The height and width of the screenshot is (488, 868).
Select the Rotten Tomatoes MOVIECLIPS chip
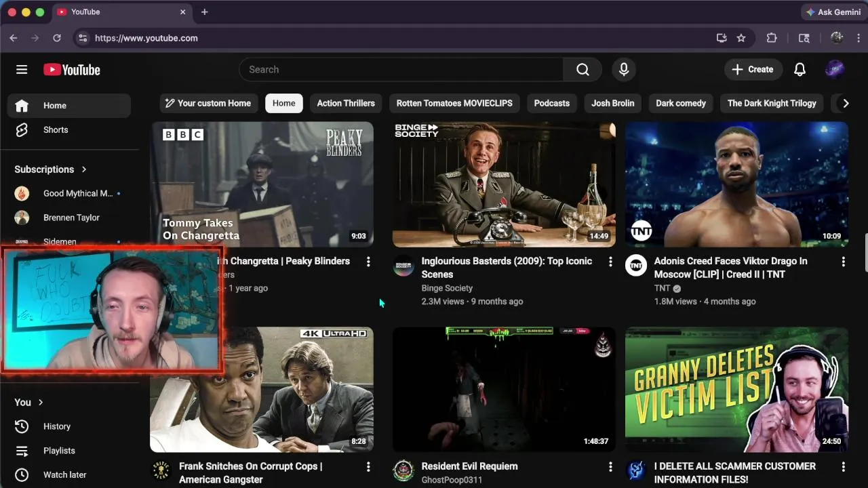pyautogui.click(x=454, y=103)
